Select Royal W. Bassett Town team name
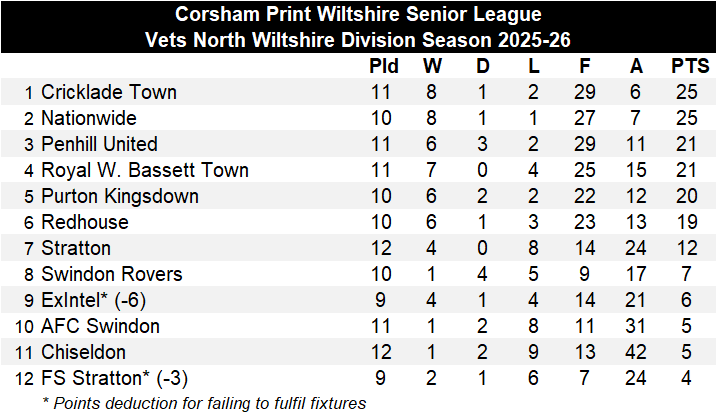This screenshot has width=716, height=415. click(x=144, y=170)
